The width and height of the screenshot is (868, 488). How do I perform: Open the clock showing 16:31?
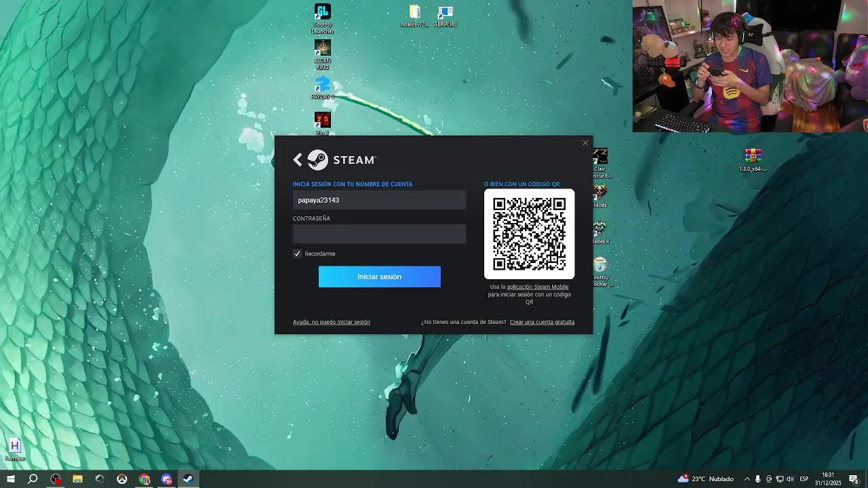pyautogui.click(x=828, y=479)
